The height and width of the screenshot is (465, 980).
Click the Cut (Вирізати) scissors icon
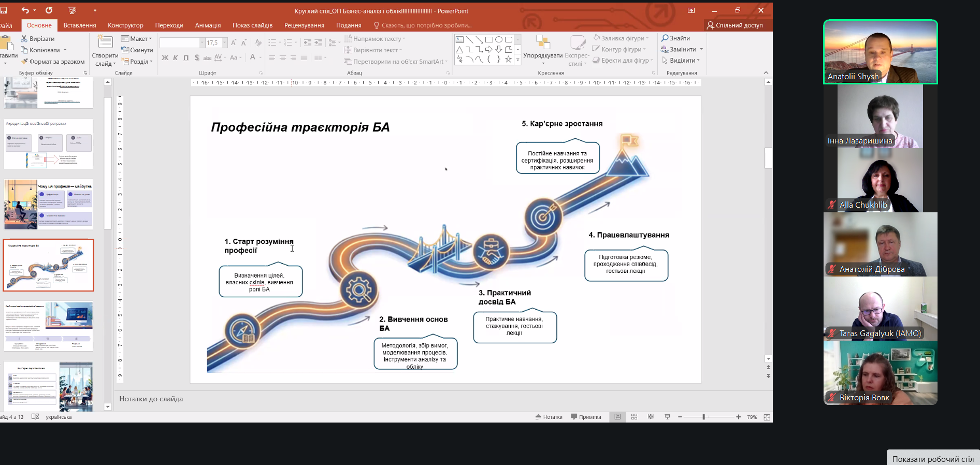coord(24,39)
